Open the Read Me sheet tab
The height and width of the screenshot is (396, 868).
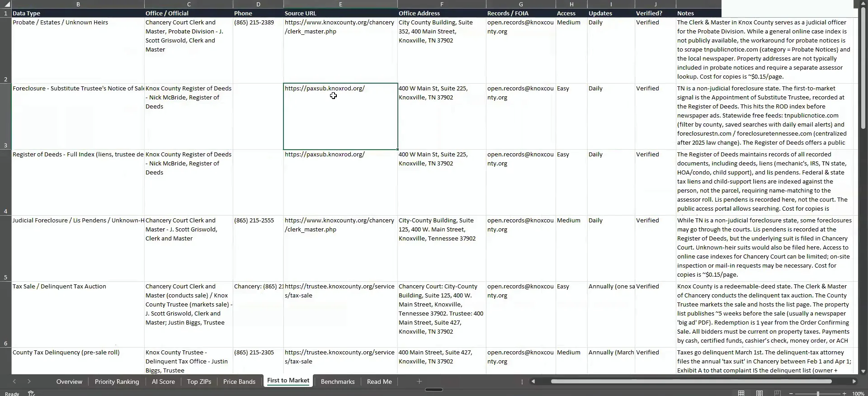pos(379,382)
